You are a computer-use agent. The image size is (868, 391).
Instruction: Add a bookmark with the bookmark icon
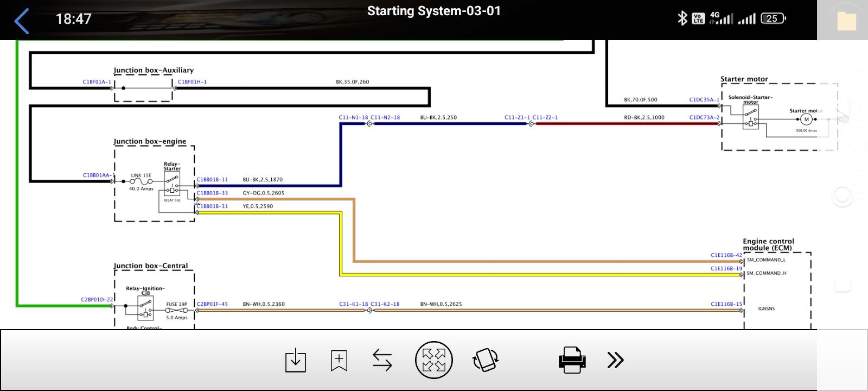pyautogui.click(x=339, y=360)
